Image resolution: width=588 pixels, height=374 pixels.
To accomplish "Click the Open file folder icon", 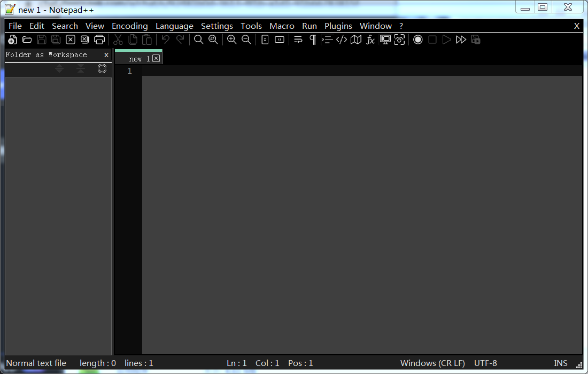I will (27, 40).
